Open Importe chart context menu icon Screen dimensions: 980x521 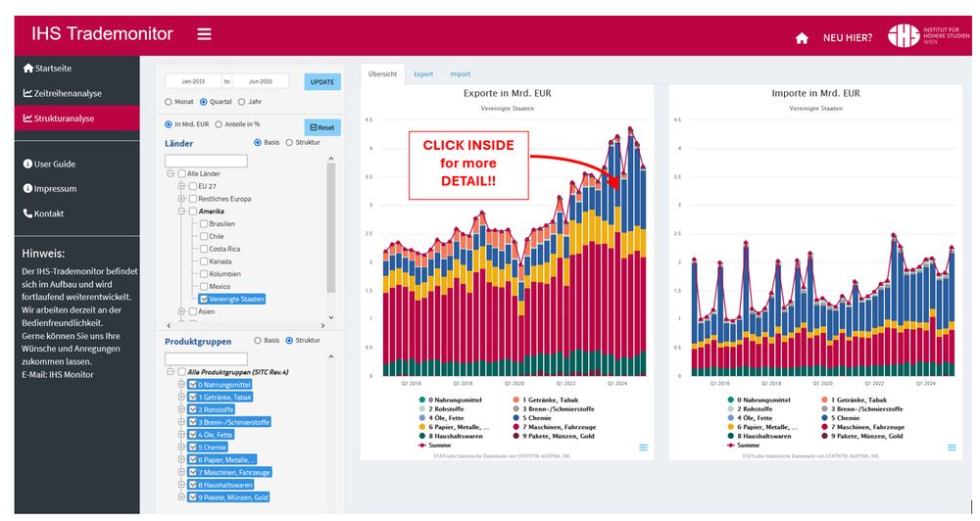(952, 448)
